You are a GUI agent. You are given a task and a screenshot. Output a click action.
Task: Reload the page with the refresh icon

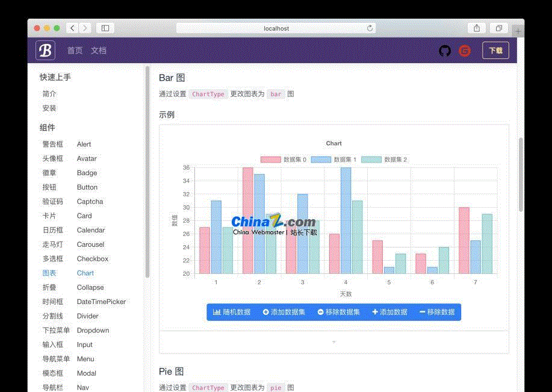pos(370,28)
